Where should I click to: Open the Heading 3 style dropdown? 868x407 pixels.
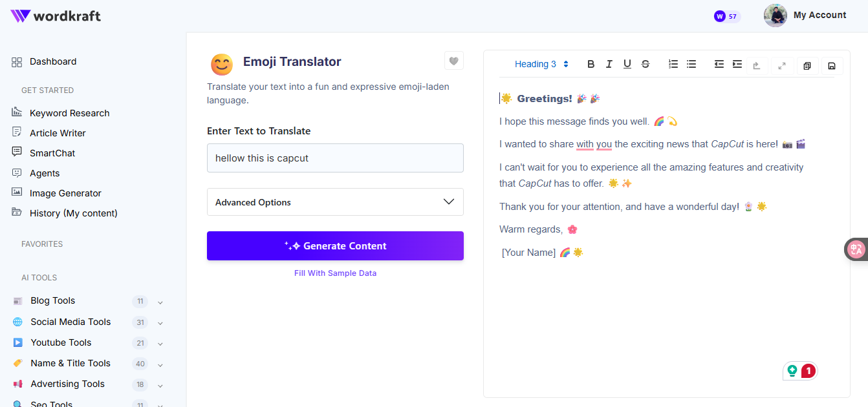coord(541,64)
